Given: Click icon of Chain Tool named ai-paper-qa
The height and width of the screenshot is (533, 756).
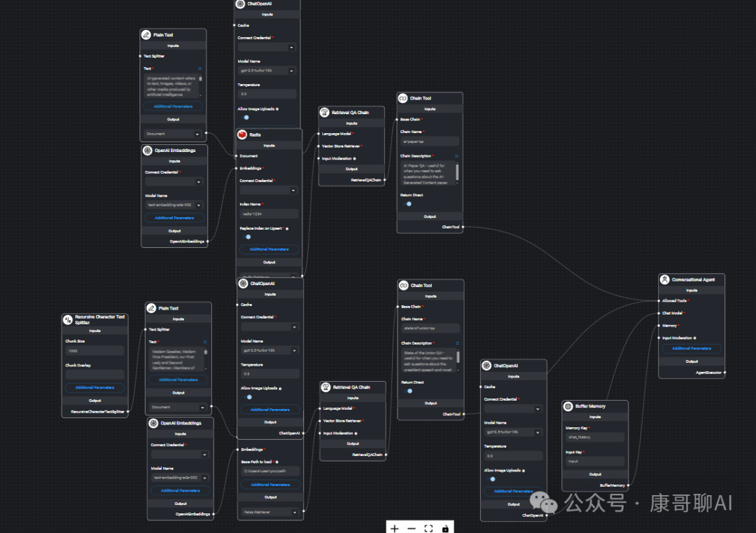Looking at the screenshot, I should click(402, 98).
